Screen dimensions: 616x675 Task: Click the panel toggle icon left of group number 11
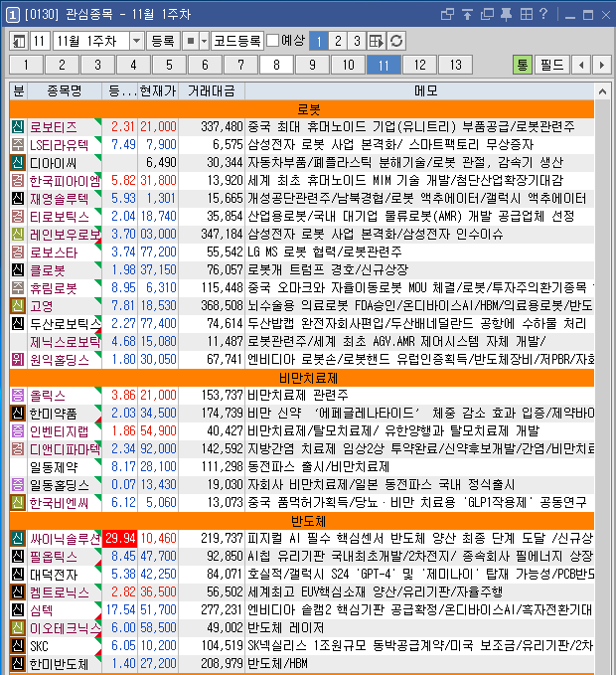(18, 41)
